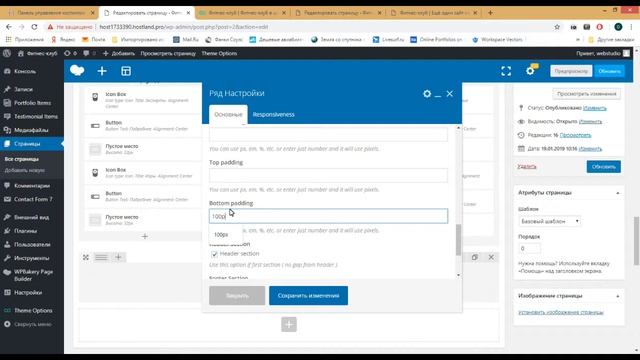Click the WPBakery cloud logo icon
This screenshot has height=360, width=640.
coord(77,71)
